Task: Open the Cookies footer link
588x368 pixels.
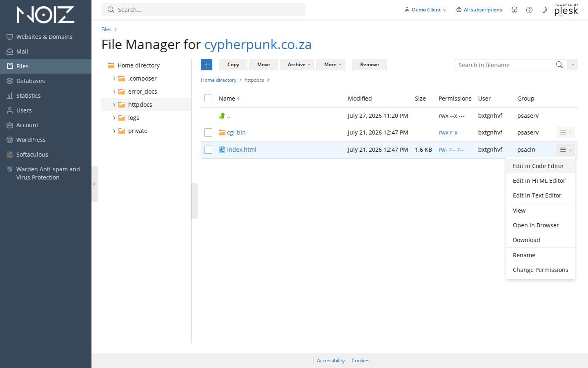Action: [x=361, y=361]
